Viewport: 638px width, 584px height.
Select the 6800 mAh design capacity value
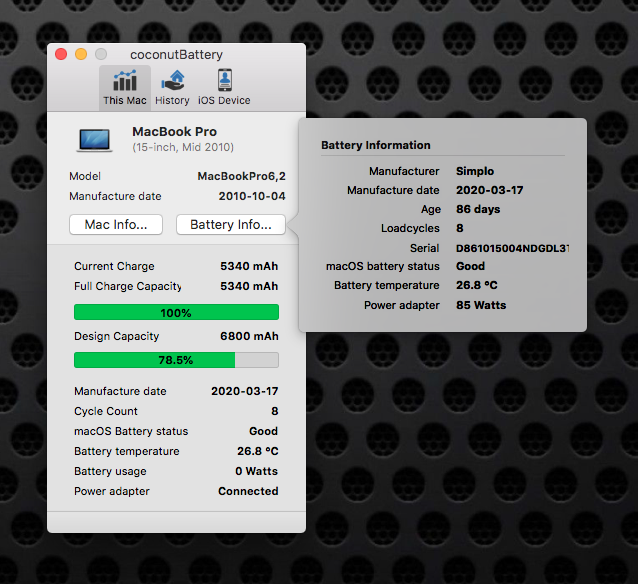[249, 336]
